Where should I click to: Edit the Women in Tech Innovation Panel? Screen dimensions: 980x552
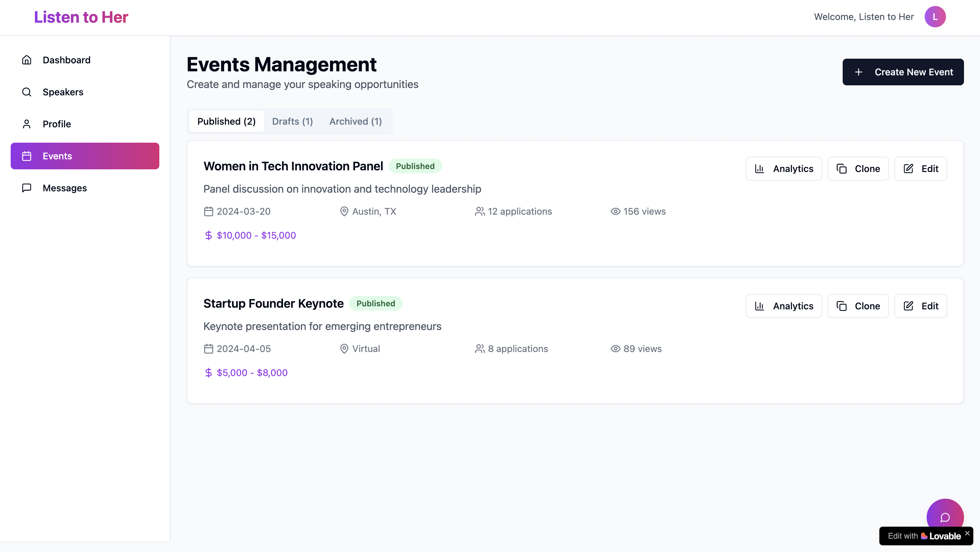click(920, 169)
